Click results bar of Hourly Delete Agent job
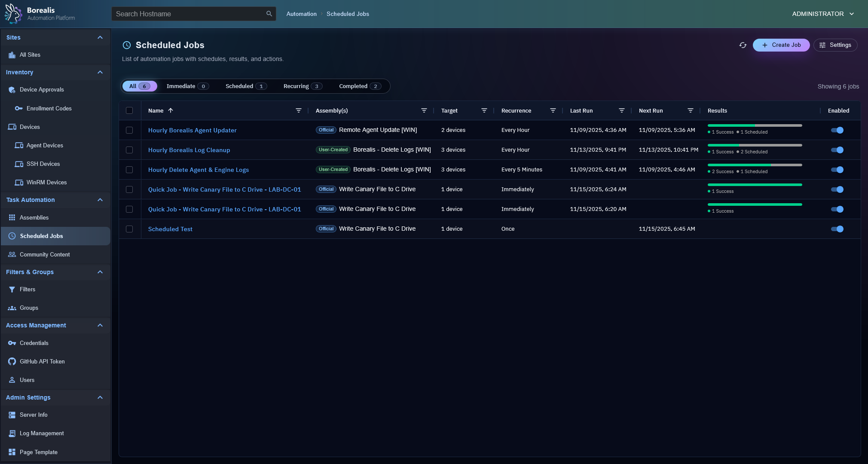This screenshot has height=464, width=868. pyautogui.click(x=755, y=165)
